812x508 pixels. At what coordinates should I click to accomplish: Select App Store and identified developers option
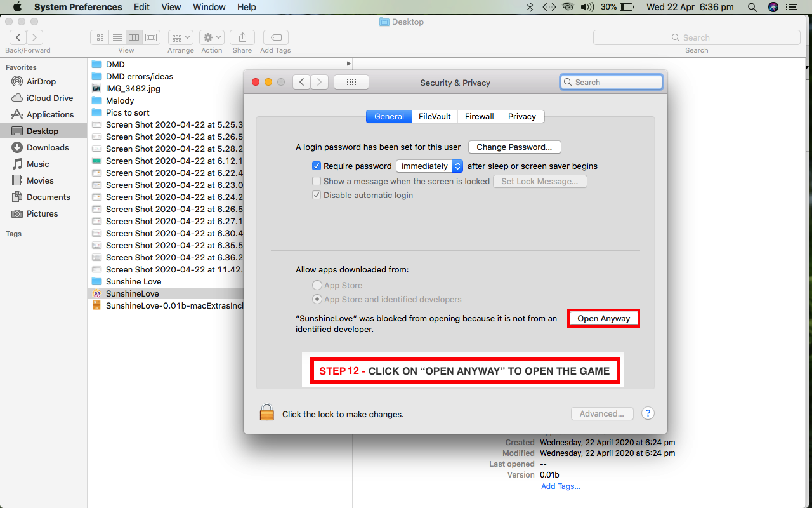click(317, 299)
